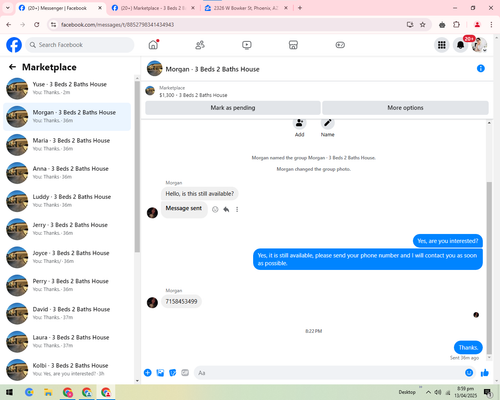Image resolution: width=500 pixels, height=400 pixels.
Task: Open Chrome three-dot menu
Action: [x=491, y=25]
